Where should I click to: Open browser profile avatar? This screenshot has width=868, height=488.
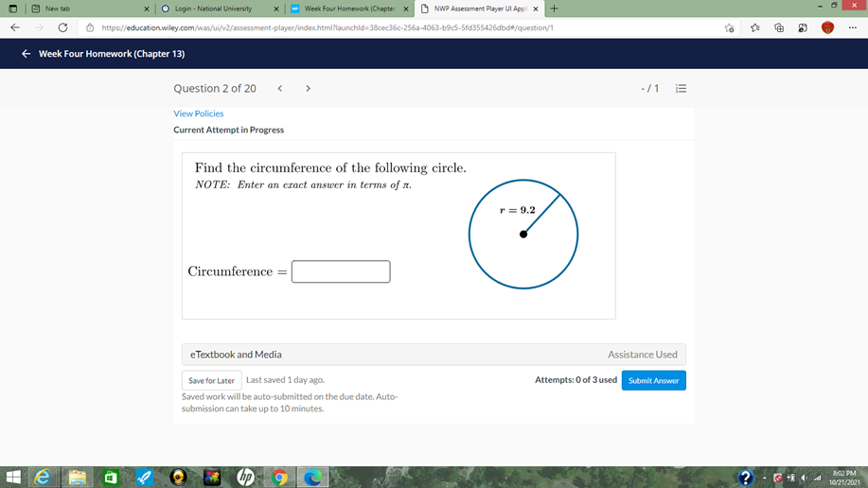827,27
